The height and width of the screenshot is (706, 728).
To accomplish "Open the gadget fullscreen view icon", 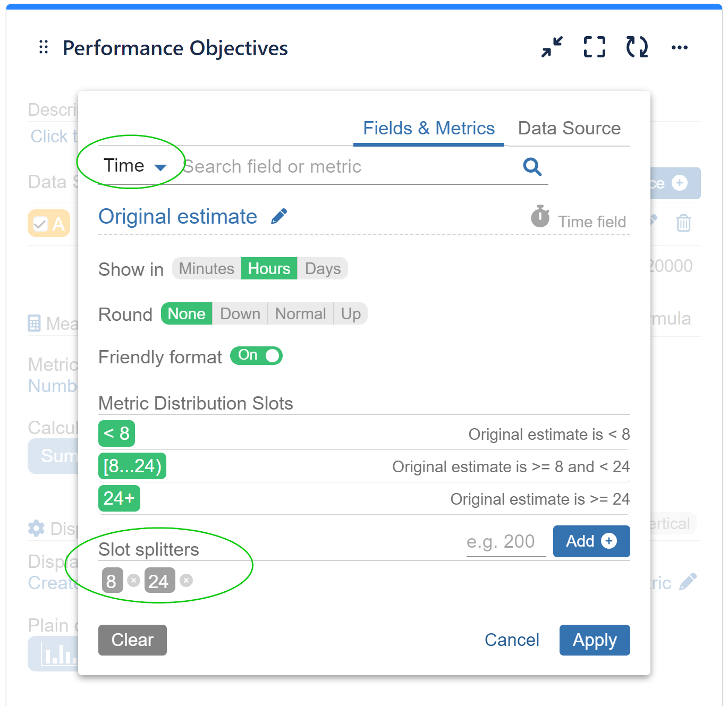I will point(594,47).
